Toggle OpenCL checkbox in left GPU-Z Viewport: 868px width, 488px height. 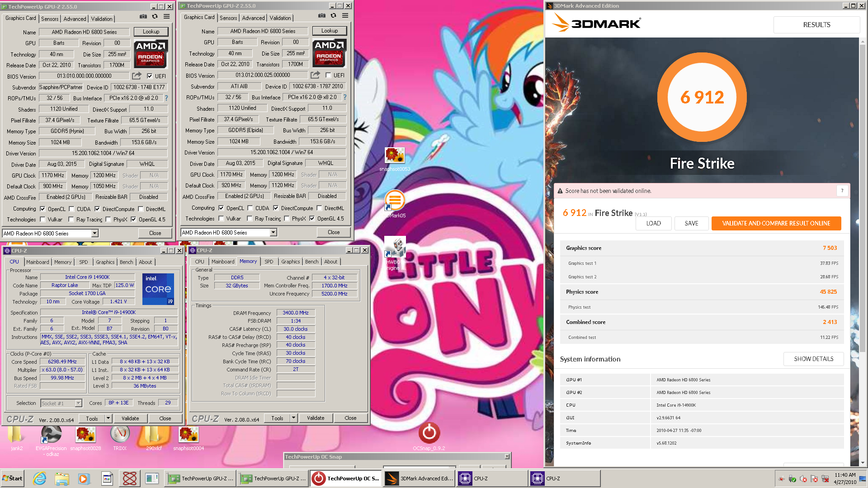[x=42, y=209]
